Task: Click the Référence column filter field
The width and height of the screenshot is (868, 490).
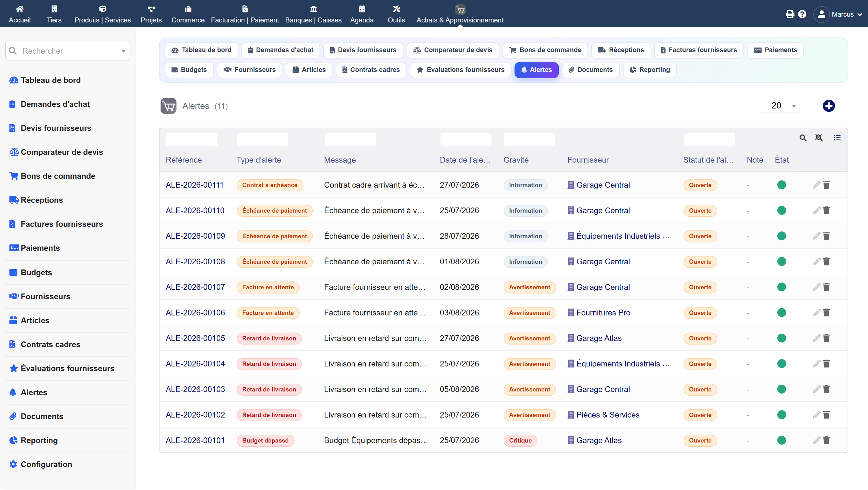Action: 192,140
